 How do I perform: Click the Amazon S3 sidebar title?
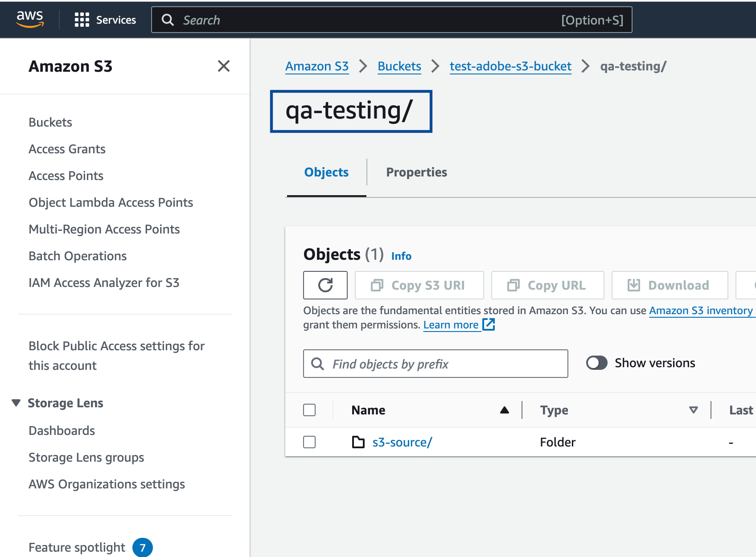click(x=70, y=66)
